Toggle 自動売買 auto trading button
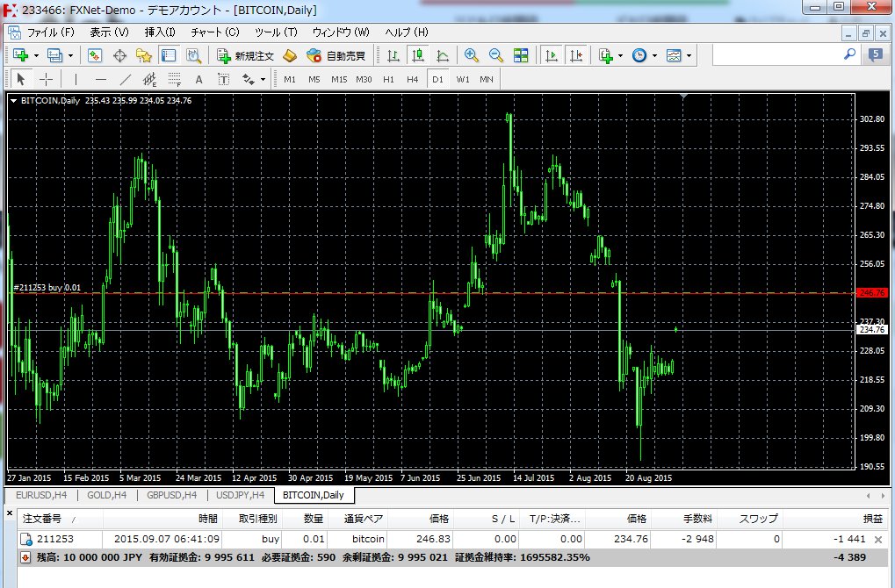Screen dimensions: 895x588 pyautogui.click(x=336, y=55)
